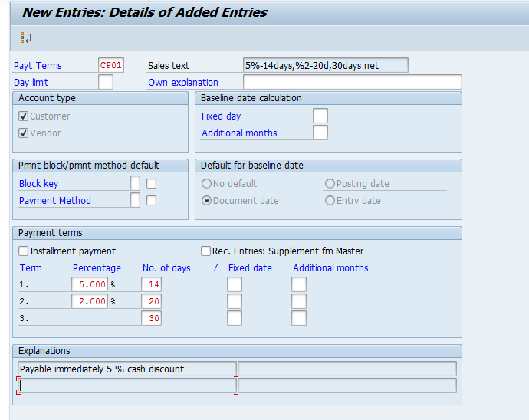Select the No default radio button

[x=206, y=183]
